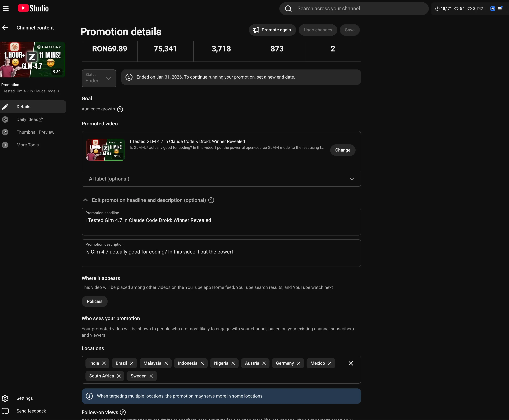
Task: Click the watch time clock icon showing 16,171
Action: click(x=437, y=9)
